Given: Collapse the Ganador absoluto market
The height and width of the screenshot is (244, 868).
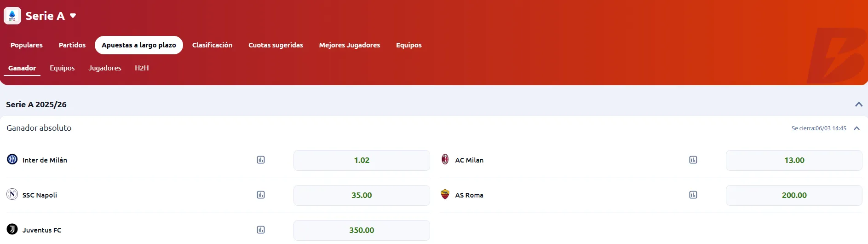Looking at the screenshot, I should point(857,128).
